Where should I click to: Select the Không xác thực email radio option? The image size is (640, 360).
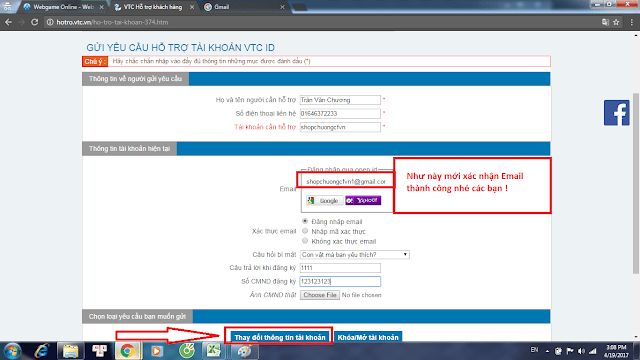305,241
